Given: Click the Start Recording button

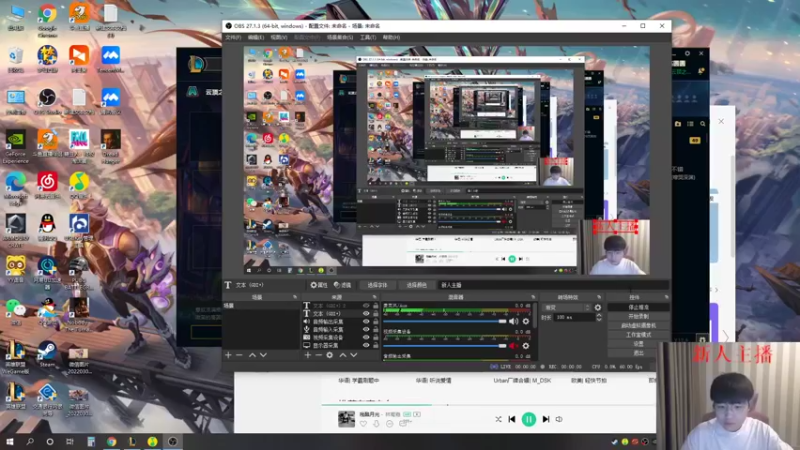Looking at the screenshot, I should pos(638,316).
